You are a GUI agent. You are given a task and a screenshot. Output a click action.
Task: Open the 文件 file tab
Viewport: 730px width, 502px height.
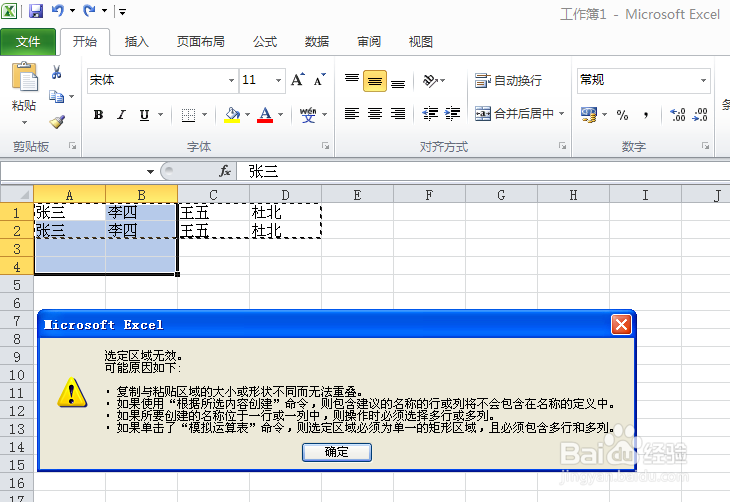coord(28,41)
